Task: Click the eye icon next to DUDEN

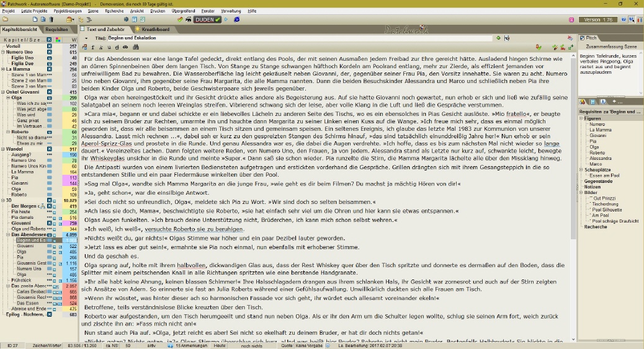Action: [x=189, y=19]
